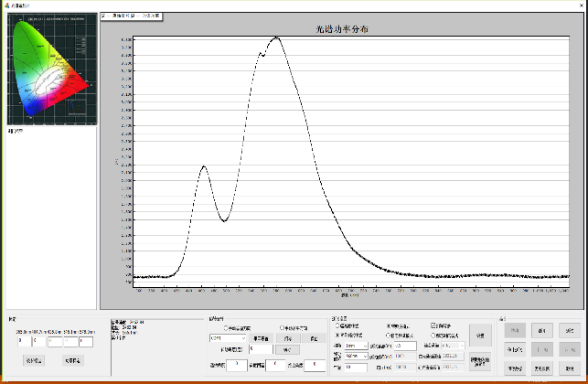
Task: Open the COM1 serial port dropdown
Action: click(228, 338)
